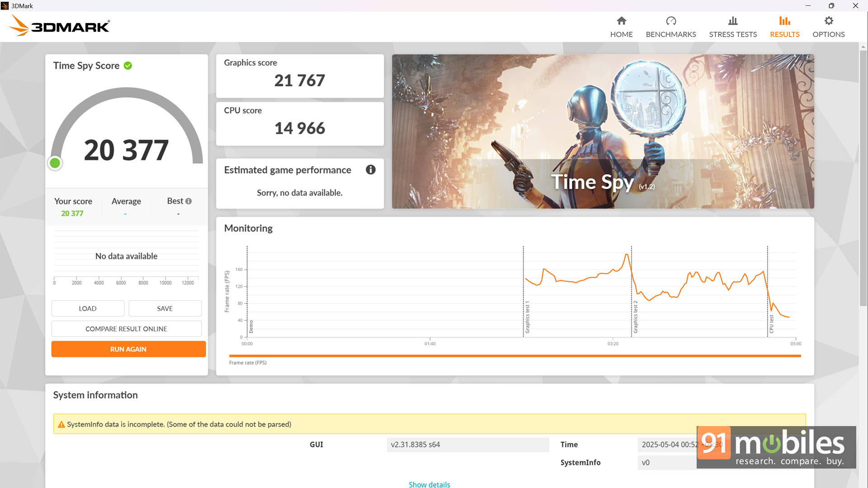Click the Benchmarks gauge icon
This screenshot has width=868, height=488.
pos(671,21)
